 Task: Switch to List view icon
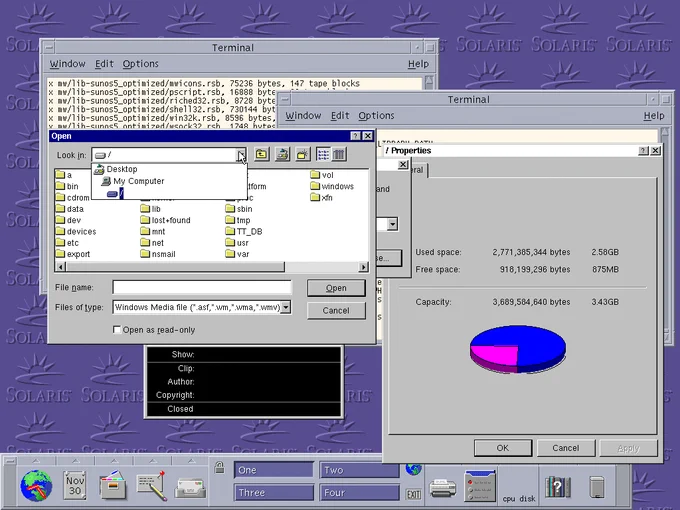pos(323,154)
